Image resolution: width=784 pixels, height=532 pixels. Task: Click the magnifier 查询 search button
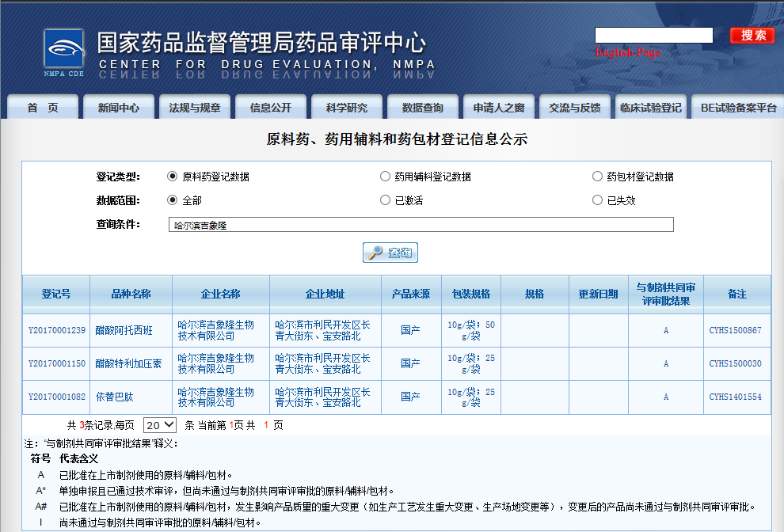click(x=390, y=253)
